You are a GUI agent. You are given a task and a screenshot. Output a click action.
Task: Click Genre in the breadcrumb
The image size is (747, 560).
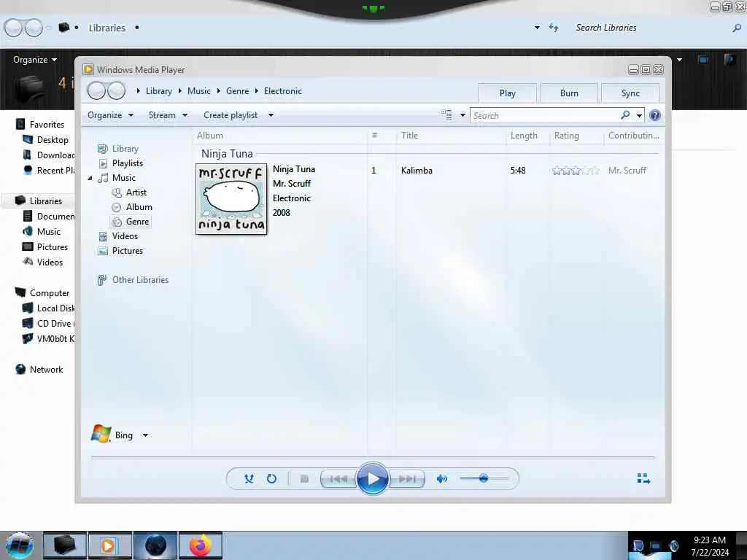click(237, 91)
